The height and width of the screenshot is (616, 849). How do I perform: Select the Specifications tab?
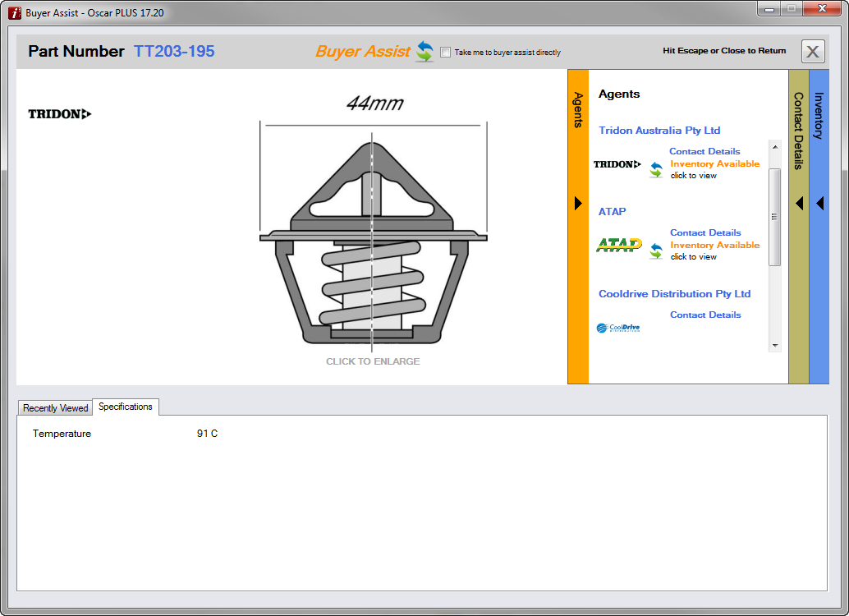point(126,407)
